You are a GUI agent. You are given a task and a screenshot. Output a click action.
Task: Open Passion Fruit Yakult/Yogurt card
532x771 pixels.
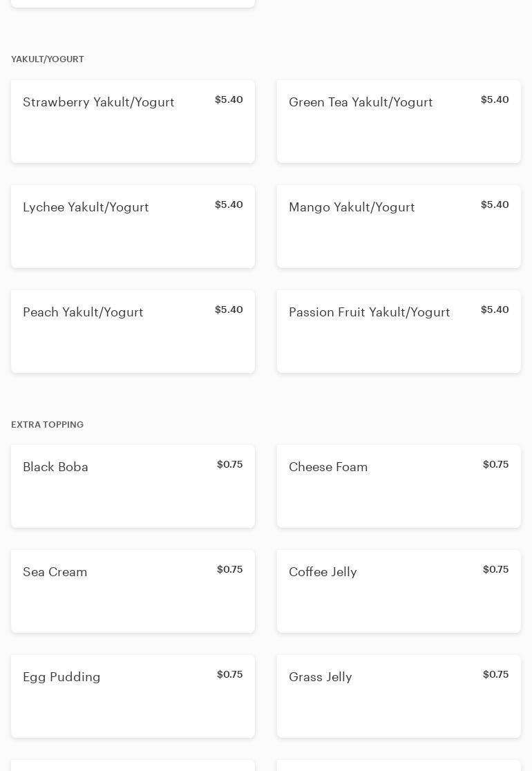point(399,332)
